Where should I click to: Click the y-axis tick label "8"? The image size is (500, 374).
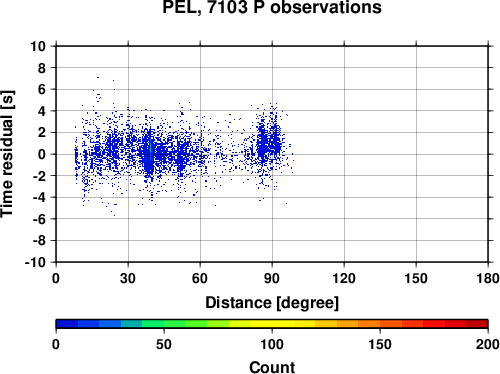[42, 68]
